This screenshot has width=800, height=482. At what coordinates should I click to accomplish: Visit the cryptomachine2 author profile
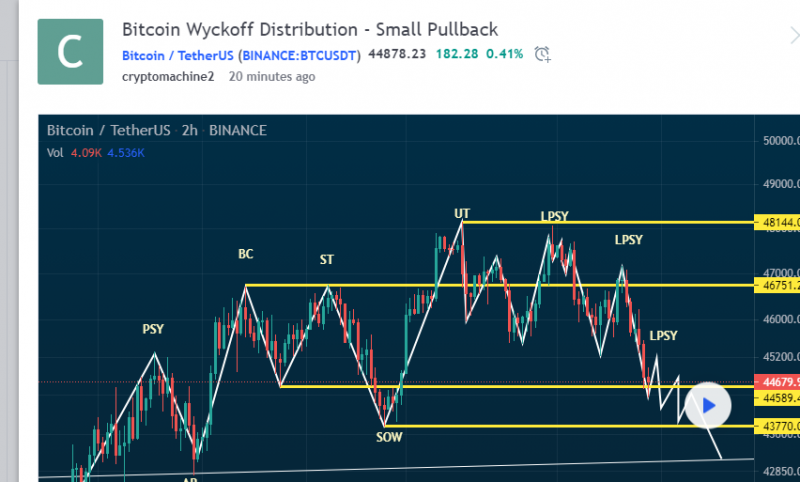click(x=168, y=76)
